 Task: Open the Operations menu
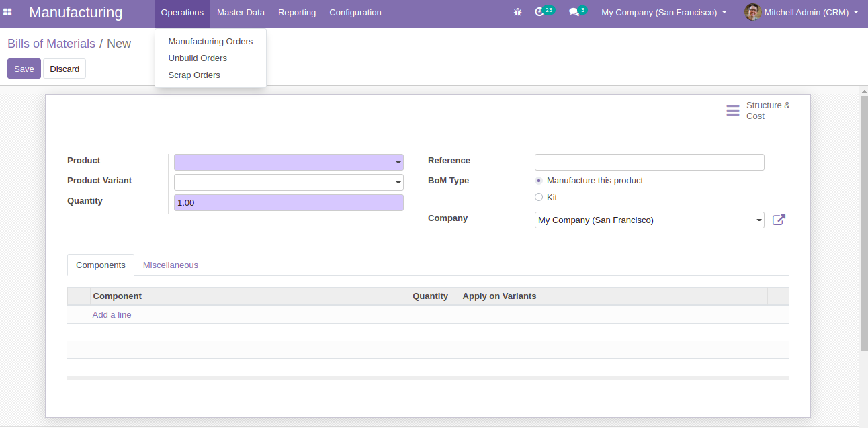182,12
